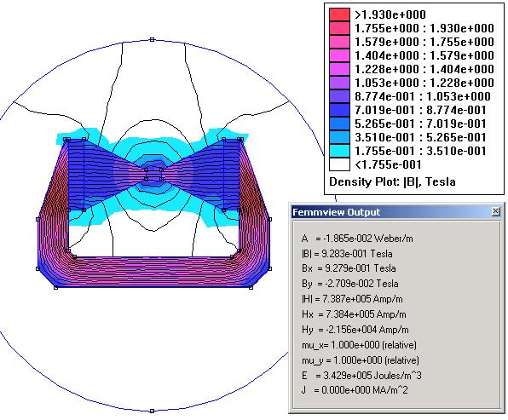Click the node at bottom of boundary circle
This screenshot has height=420, width=508.
click(x=152, y=411)
